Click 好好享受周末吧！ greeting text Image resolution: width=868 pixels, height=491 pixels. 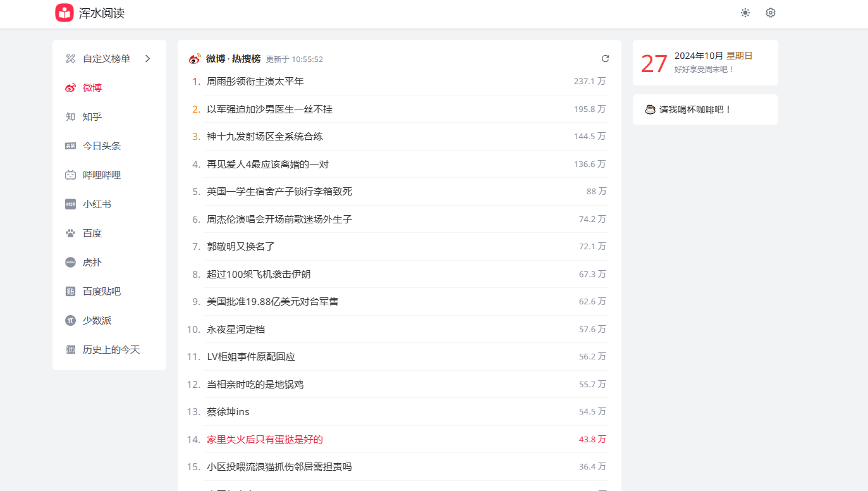point(705,70)
